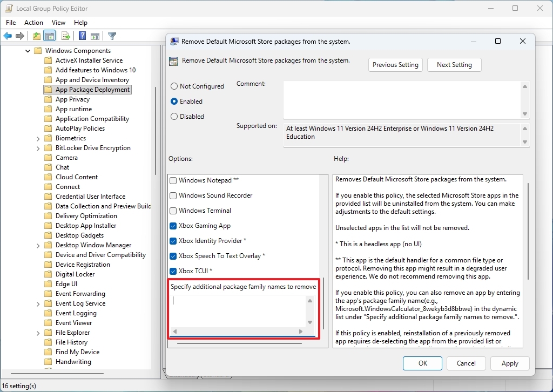
Task: Expand the Biometrics tree node
Action: 37,138
